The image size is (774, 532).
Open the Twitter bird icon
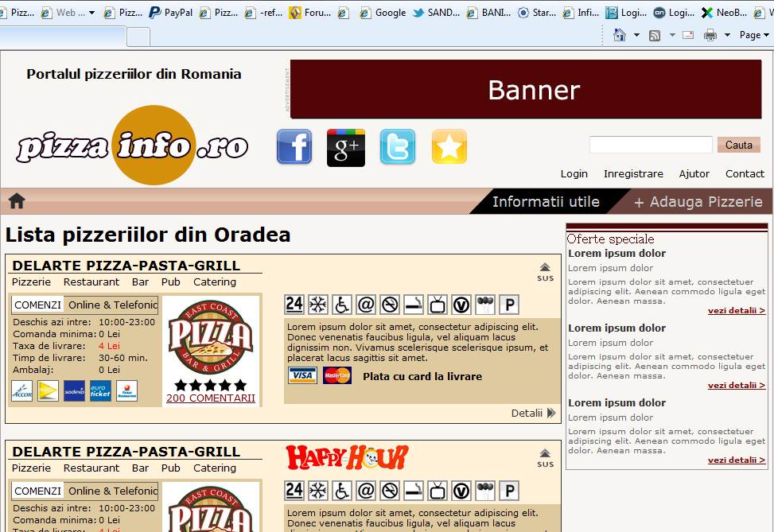tap(398, 146)
